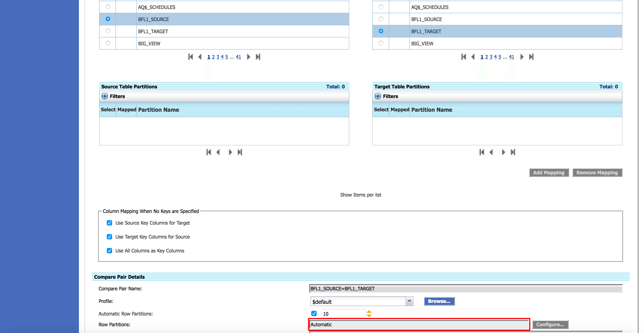644x333 pixels.
Task: Increase Automatic Row Partitions with up arrow
Action: pyautogui.click(x=369, y=312)
